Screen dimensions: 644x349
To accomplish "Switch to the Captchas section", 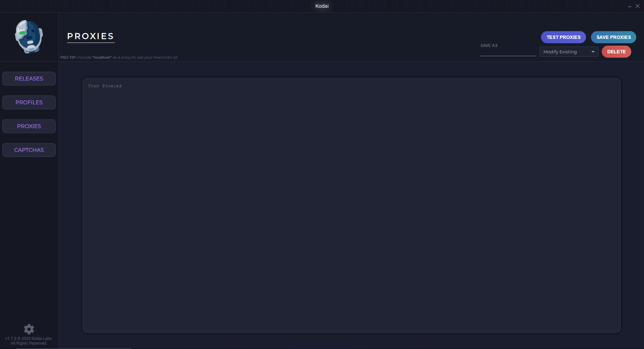I will click(x=29, y=150).
